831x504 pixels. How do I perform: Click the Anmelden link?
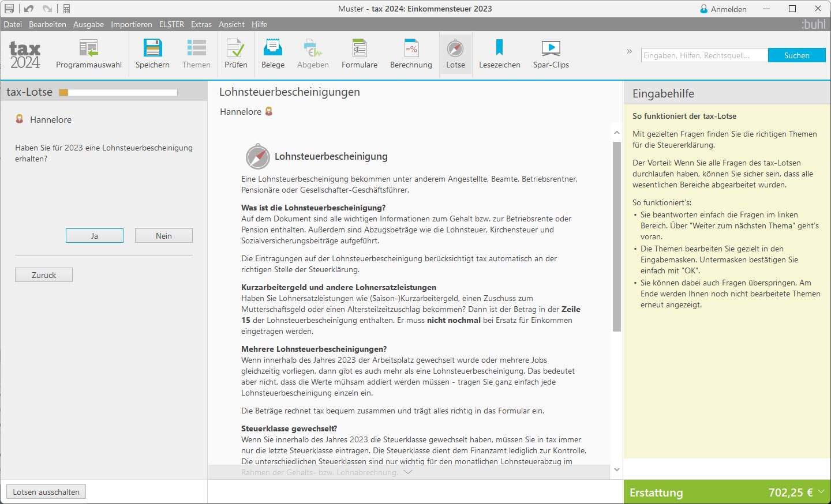coord(729,9)
